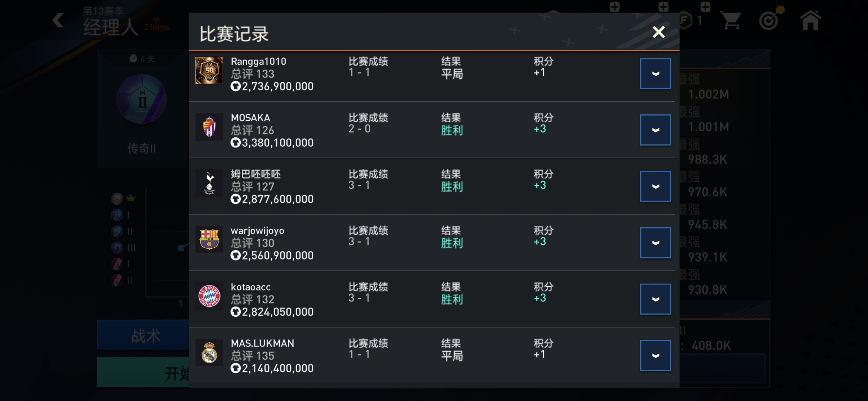Expand the MOSAKA match details

click(655, 130)
